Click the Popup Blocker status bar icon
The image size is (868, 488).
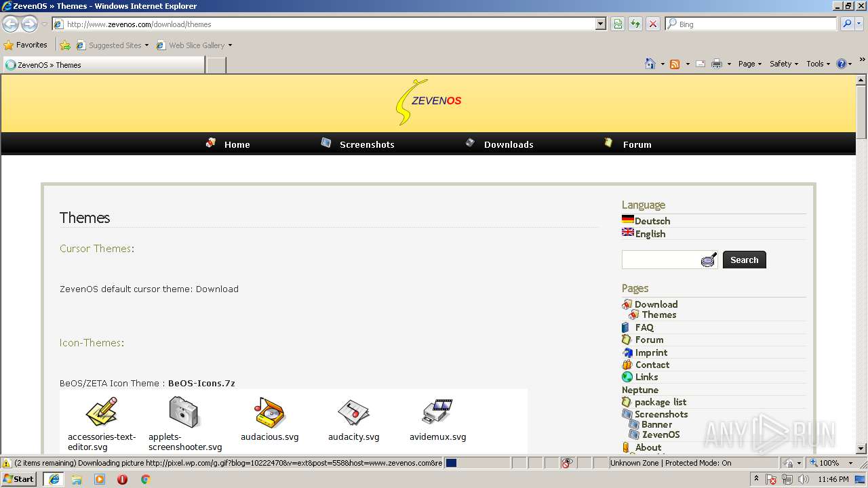tap(567, 463)
